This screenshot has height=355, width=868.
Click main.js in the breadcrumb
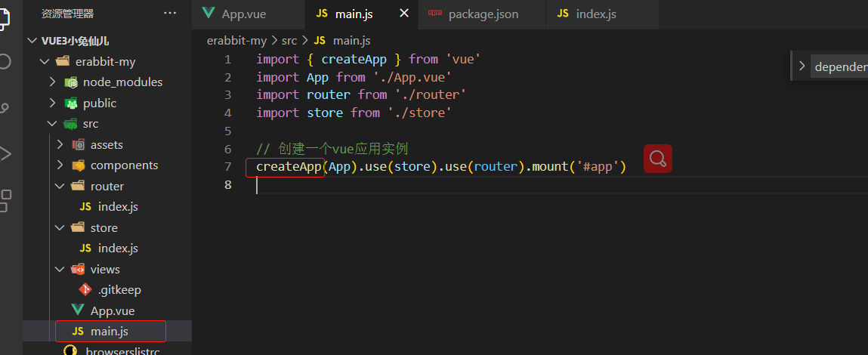coord(352,41)
